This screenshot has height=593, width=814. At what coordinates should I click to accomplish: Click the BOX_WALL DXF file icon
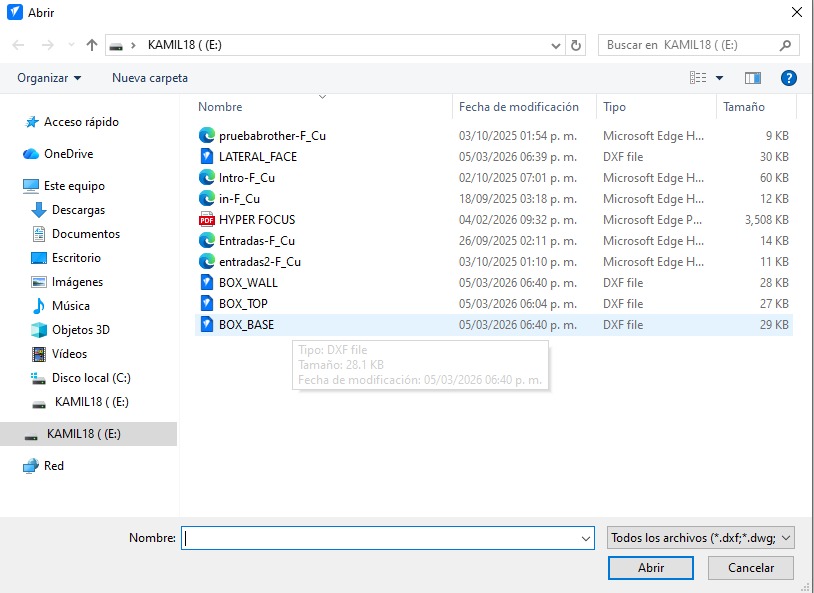[207, 282]
